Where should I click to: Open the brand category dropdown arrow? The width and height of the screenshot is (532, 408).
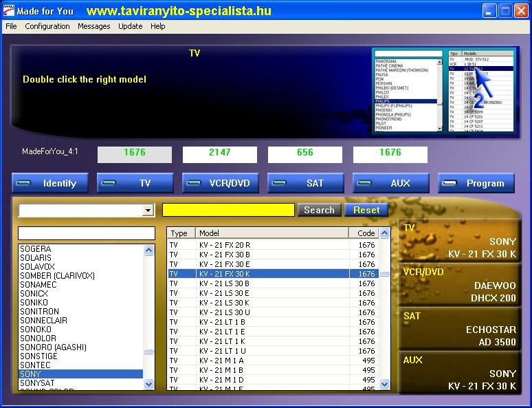coord(148,211)
